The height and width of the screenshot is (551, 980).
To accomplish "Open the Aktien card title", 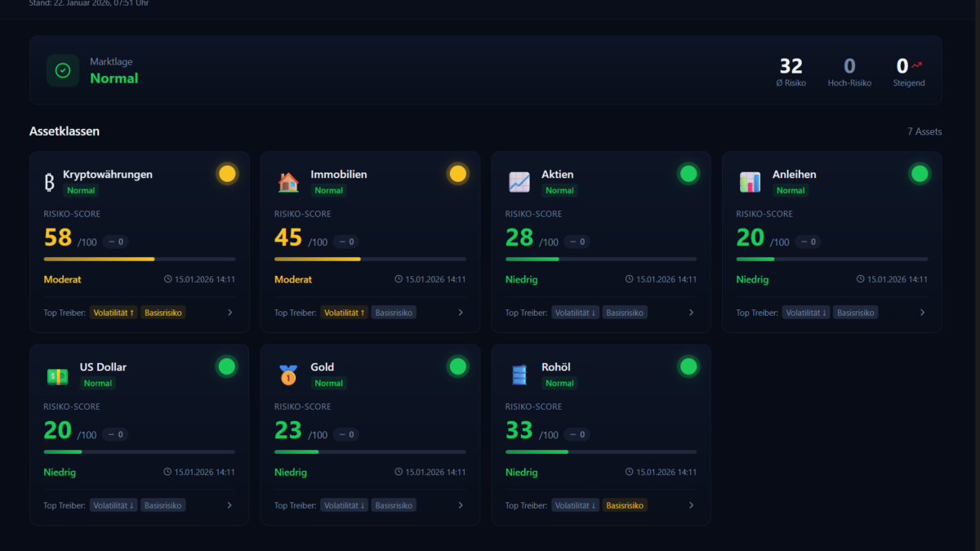I will point(557,174).
